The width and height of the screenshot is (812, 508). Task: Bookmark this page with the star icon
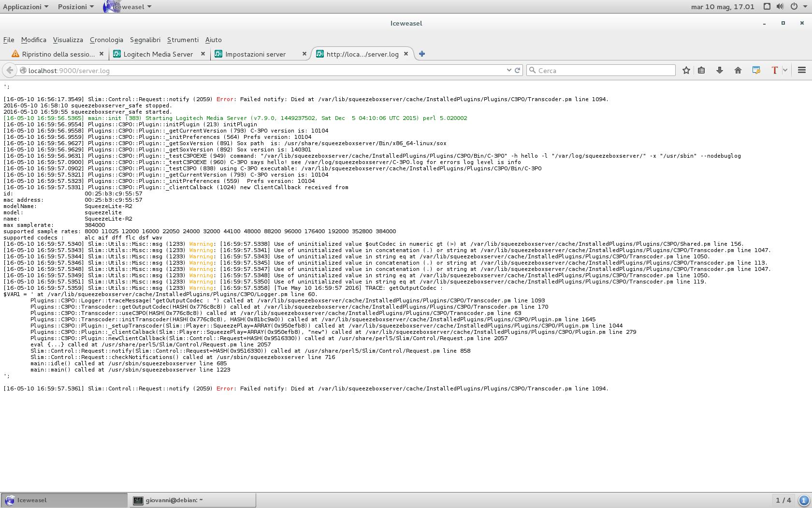click(686, 70)
